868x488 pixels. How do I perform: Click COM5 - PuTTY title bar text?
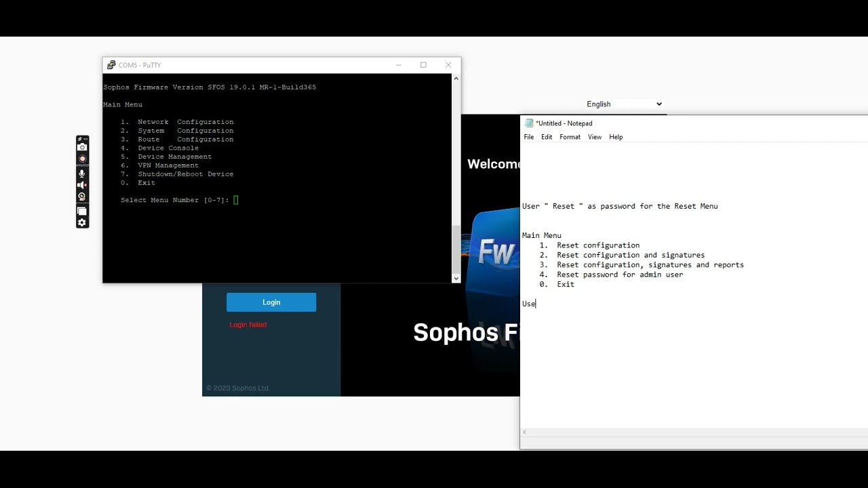point(140,65)
